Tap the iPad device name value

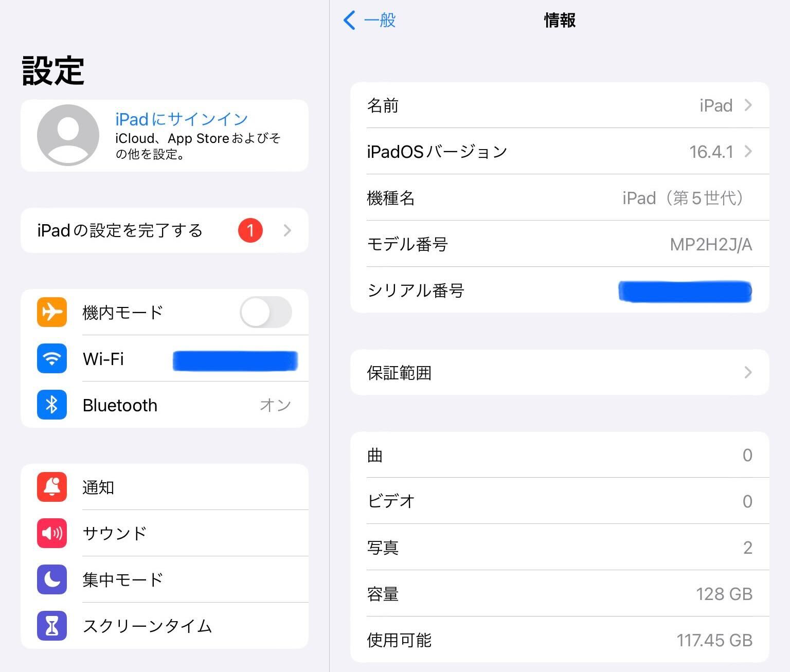click(x=716, y=105)
